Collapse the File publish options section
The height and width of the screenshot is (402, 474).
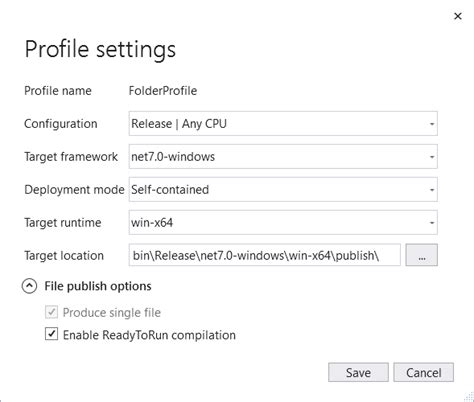(29, 286)
